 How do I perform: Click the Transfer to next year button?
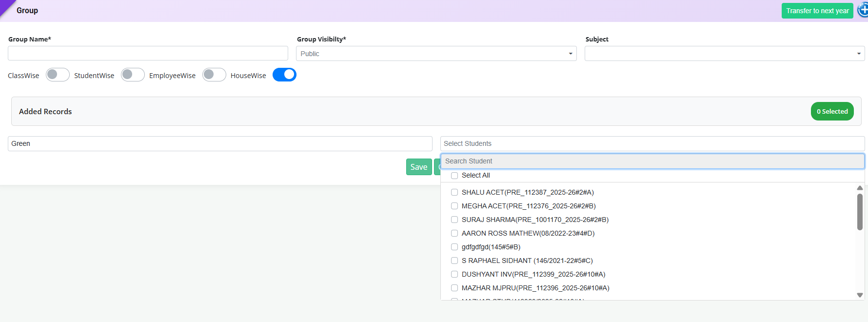pos(817,11)
